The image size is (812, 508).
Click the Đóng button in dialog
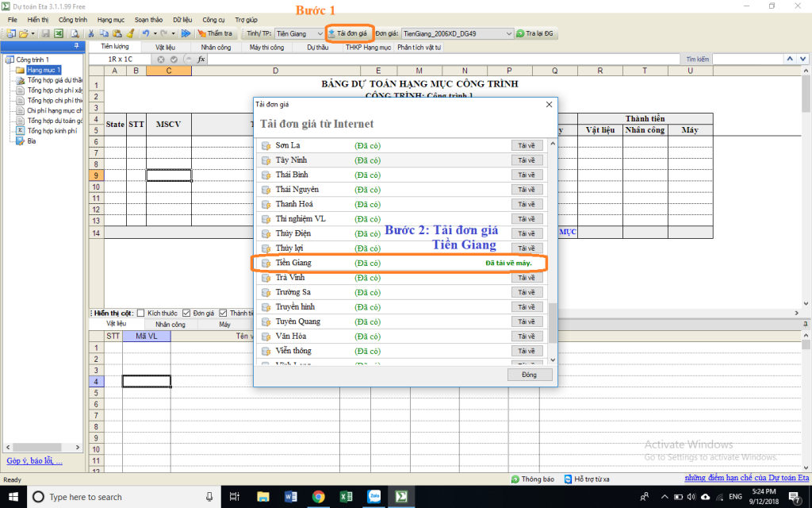click(x=529, y=375)
